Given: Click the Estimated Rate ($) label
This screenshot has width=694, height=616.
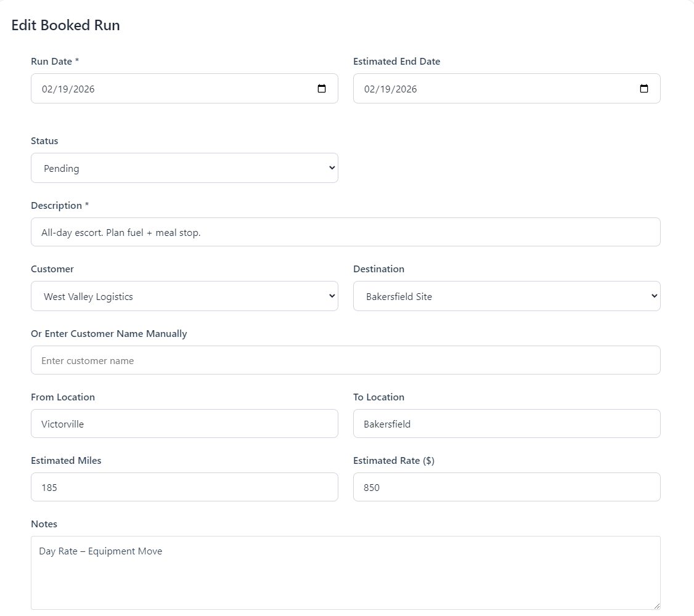Looking at the screenshot, I should [395, 460].
